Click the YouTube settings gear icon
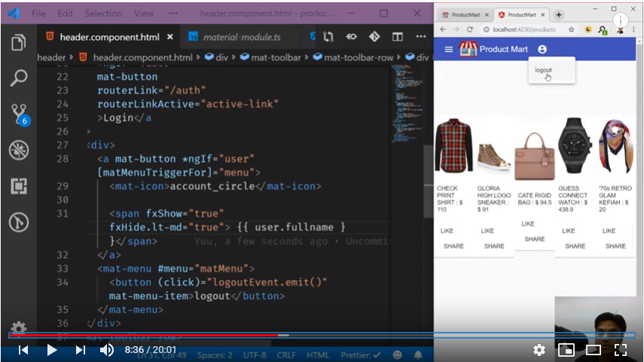644x362 pixels. [539, 350]
